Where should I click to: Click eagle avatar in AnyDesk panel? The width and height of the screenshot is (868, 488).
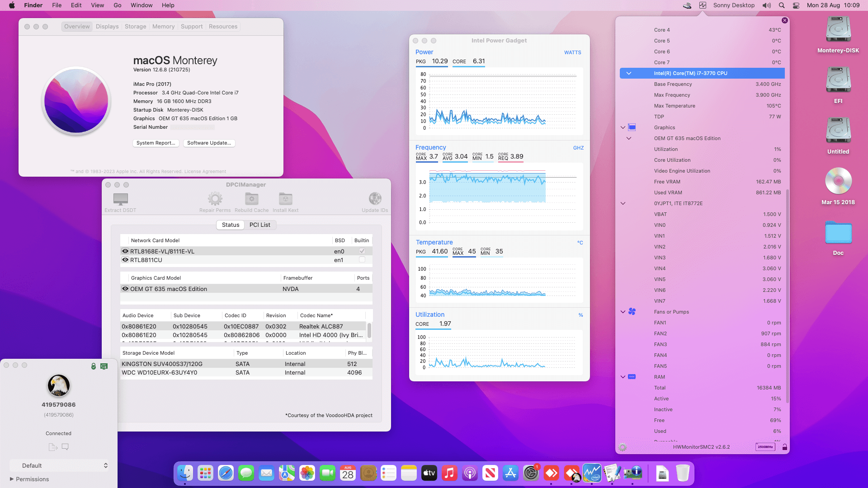coord(59,385)
